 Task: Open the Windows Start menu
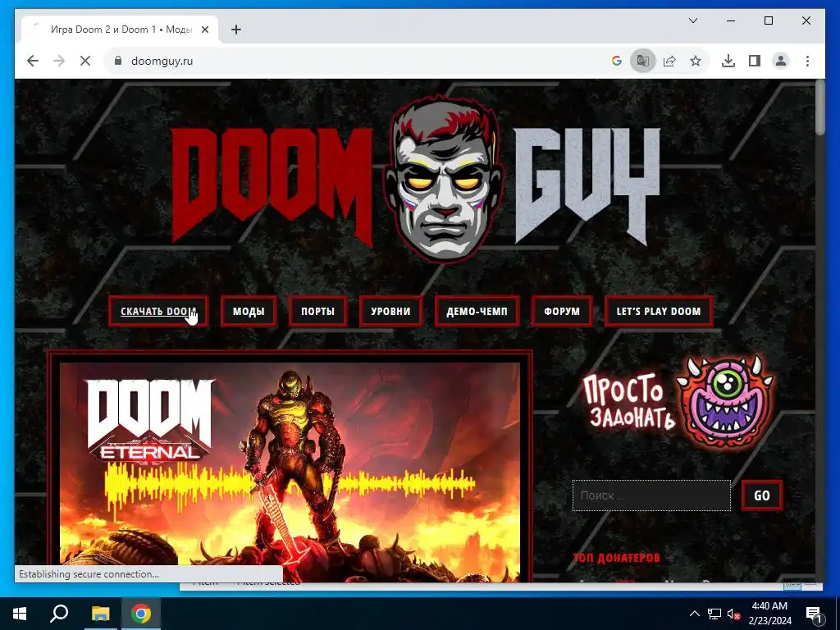click(20, 614)
